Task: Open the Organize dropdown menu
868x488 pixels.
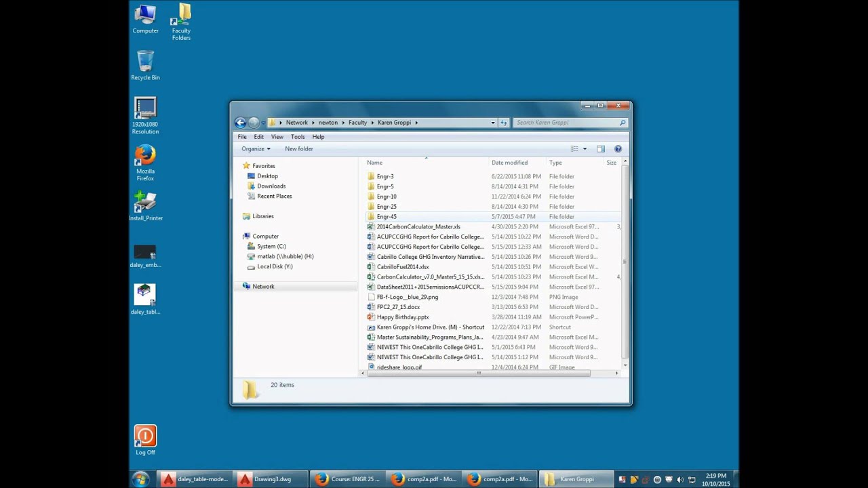Action: click(256, 149)
